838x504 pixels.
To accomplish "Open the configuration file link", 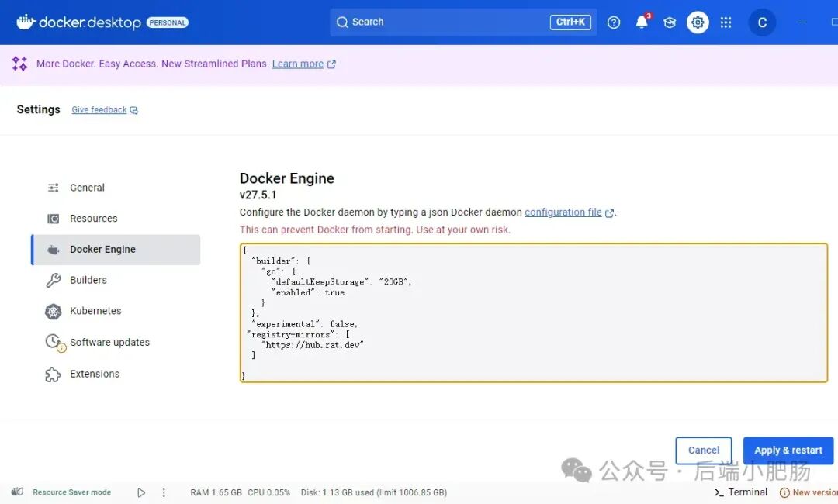I will [563, 212].
